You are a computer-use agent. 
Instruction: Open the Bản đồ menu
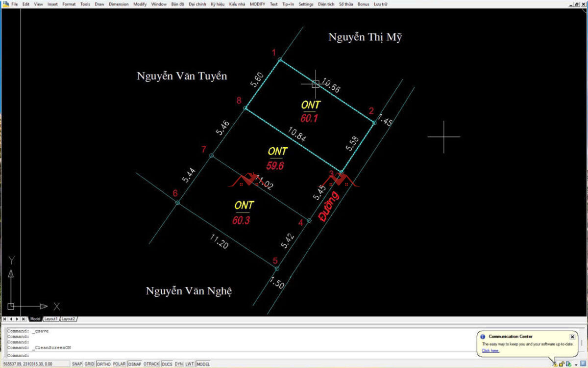pos(177,4)
